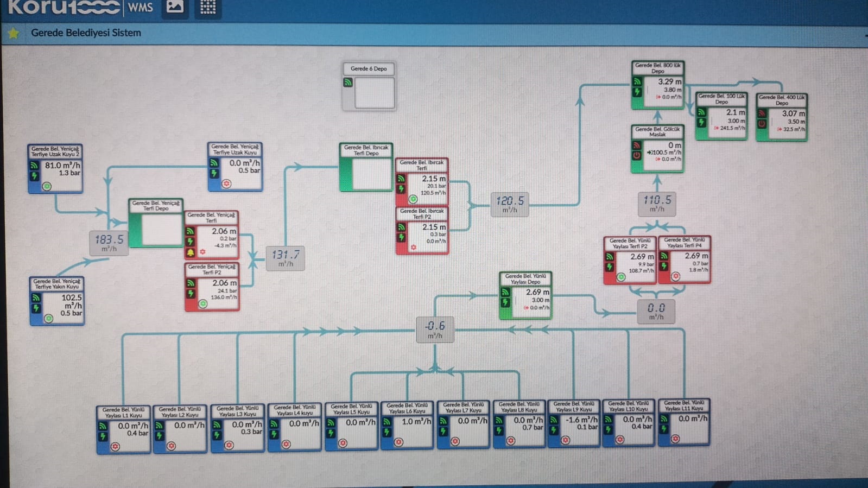Viewport: 868px width, 488px height.
Task: Click -1.6 m³/h value on L9 Kuyu
Action: [581, 420]
